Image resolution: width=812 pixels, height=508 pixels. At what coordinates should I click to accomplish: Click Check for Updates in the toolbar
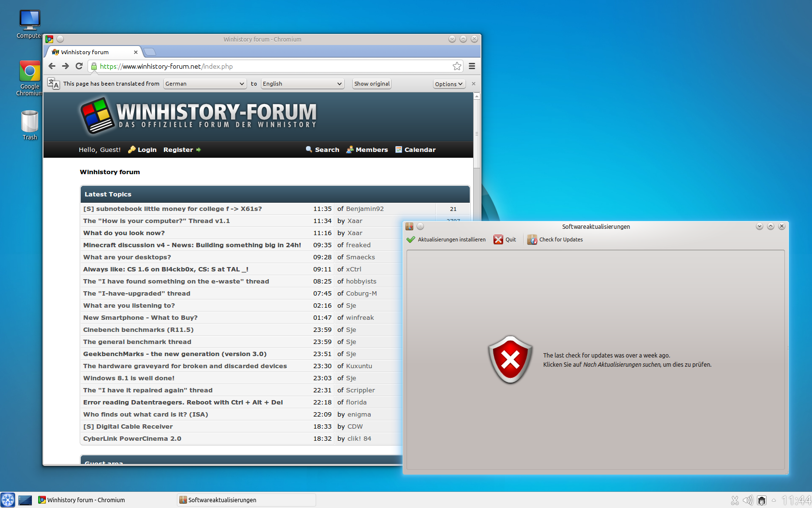(x=555, y=239)
